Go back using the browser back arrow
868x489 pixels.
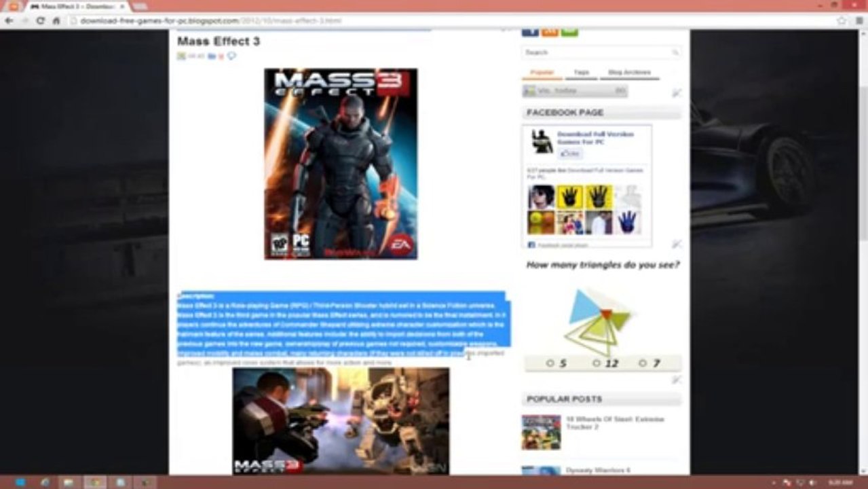pyautogui.click(x=9, y=20)
